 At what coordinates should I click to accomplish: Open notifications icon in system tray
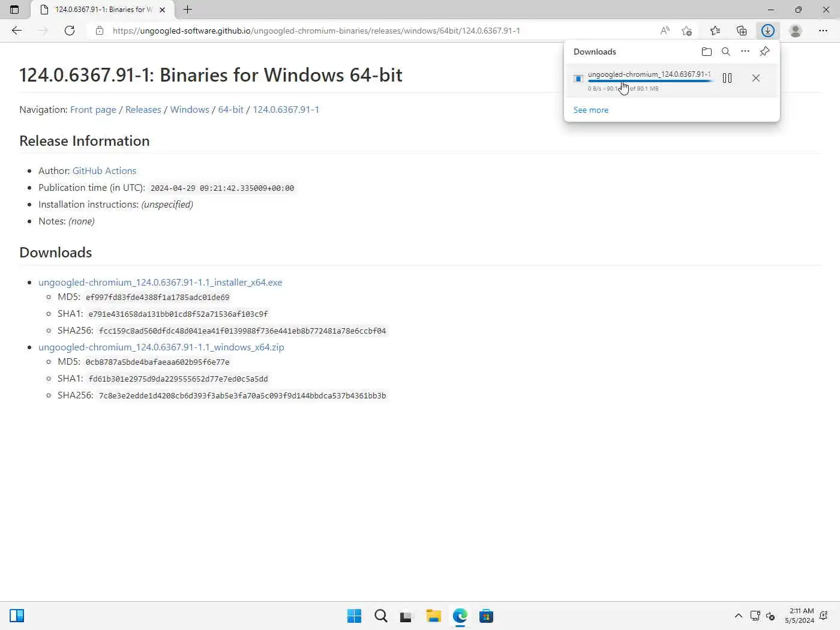click(x=824, y=616)
